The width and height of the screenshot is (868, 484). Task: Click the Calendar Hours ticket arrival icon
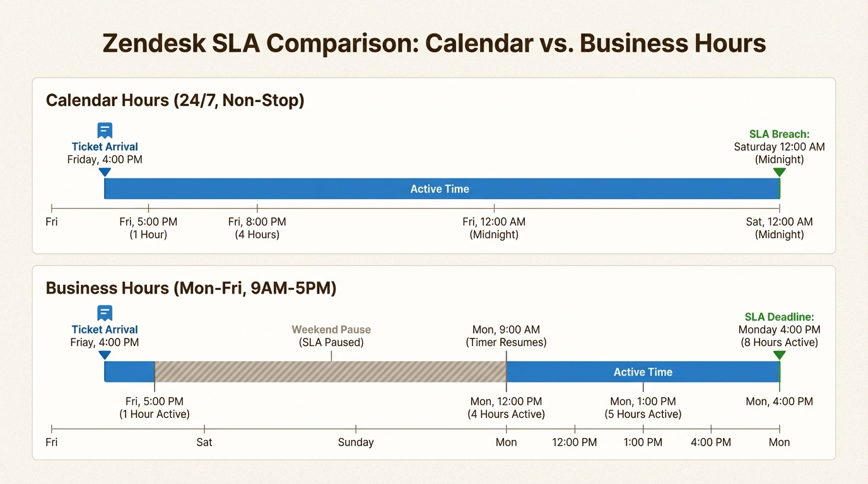pos(105,130)
